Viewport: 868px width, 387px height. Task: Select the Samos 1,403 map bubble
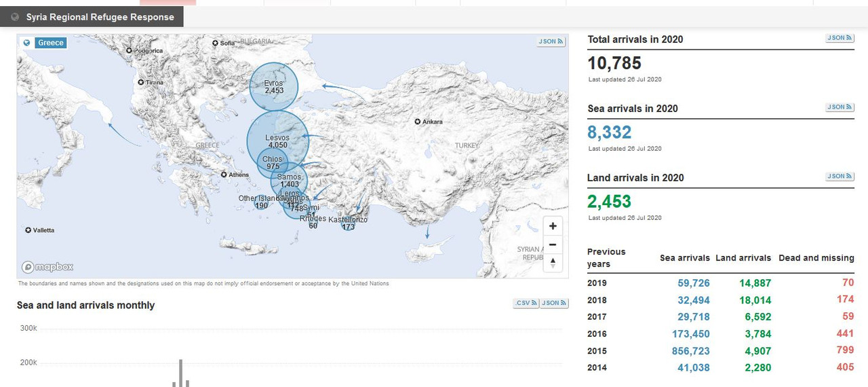tap(289, 181)
